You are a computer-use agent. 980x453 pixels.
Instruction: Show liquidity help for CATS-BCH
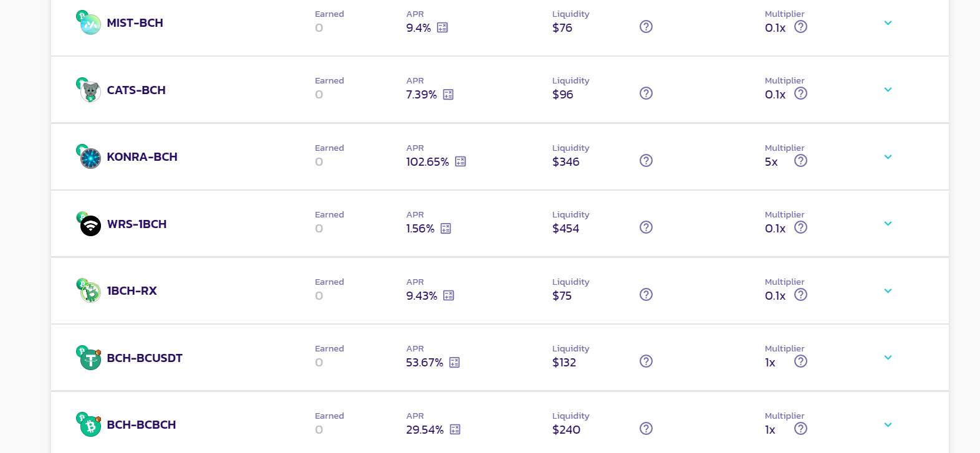[646, 93]
